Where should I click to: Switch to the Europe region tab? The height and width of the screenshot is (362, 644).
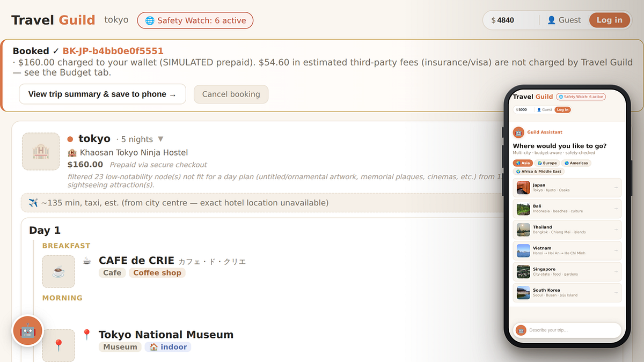point(547,163)
